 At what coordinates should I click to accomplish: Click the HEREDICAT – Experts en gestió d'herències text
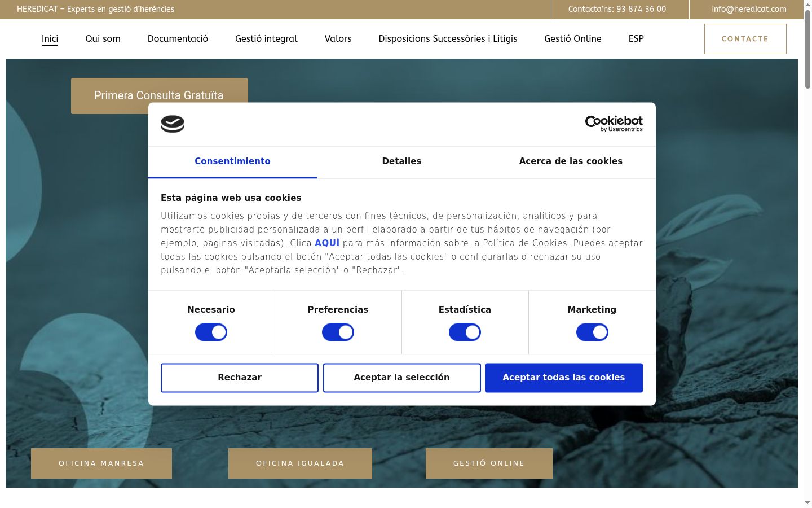click(x=95, y=9)
